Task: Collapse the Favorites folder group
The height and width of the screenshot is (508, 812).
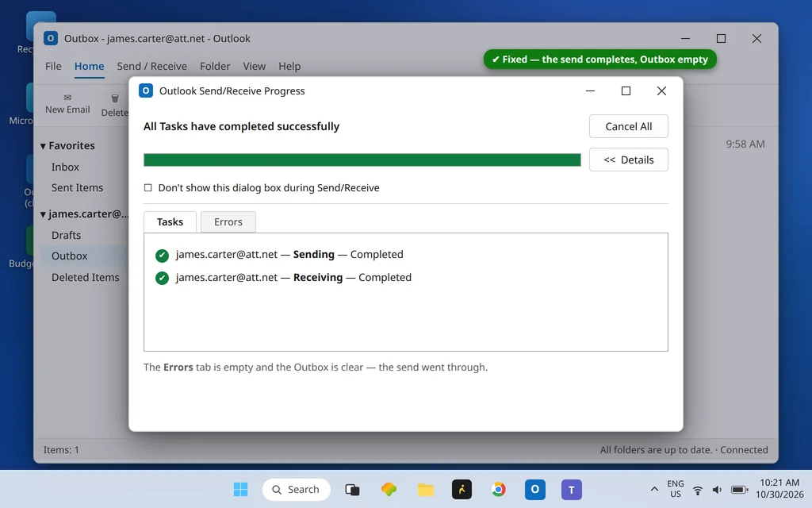Action: point(43,146)
